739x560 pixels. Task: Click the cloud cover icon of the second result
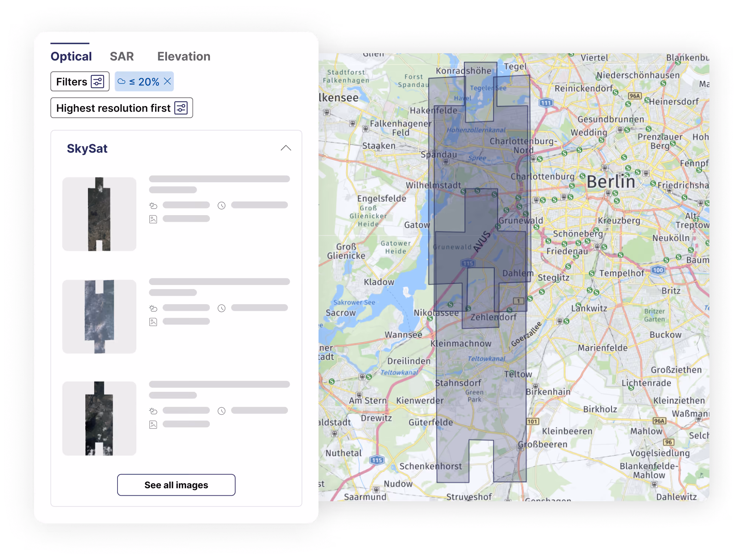(x=153, y=308)
